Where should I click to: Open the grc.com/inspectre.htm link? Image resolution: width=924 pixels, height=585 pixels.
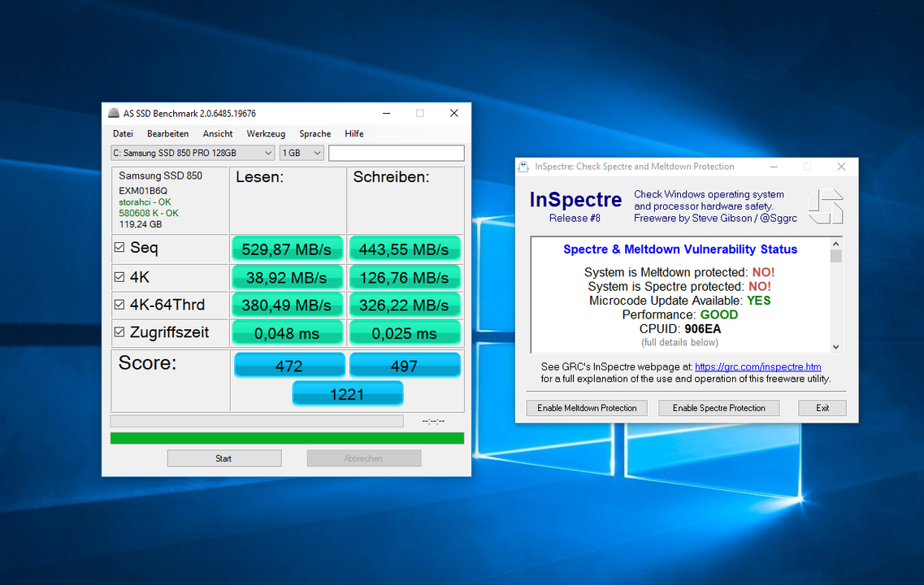(x=758, y=366)
